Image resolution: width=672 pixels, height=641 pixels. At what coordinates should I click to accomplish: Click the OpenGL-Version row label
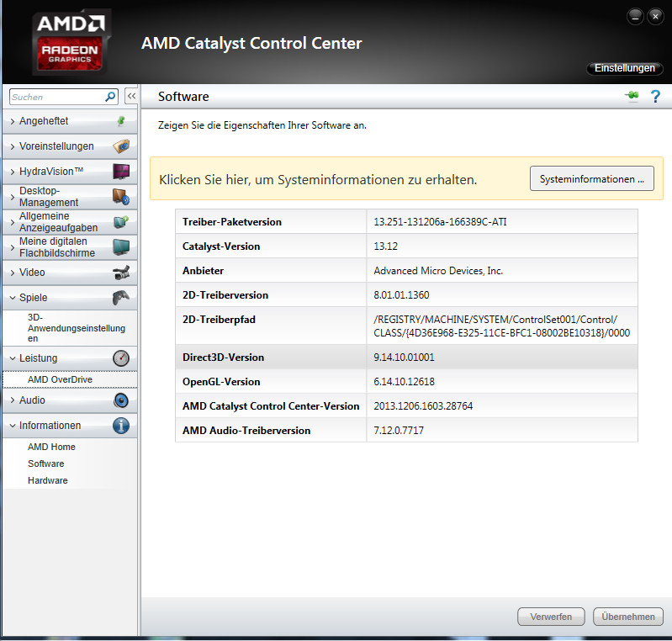click(x=221, y=382)
